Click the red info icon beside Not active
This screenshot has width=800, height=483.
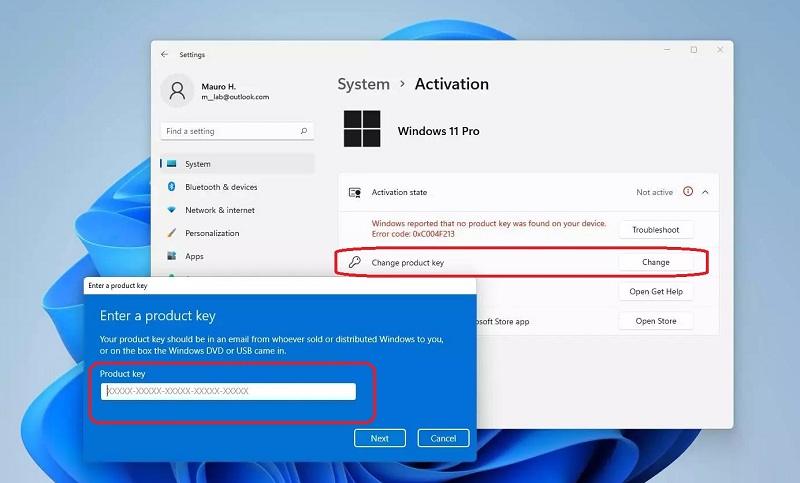[x=688, y=192]
